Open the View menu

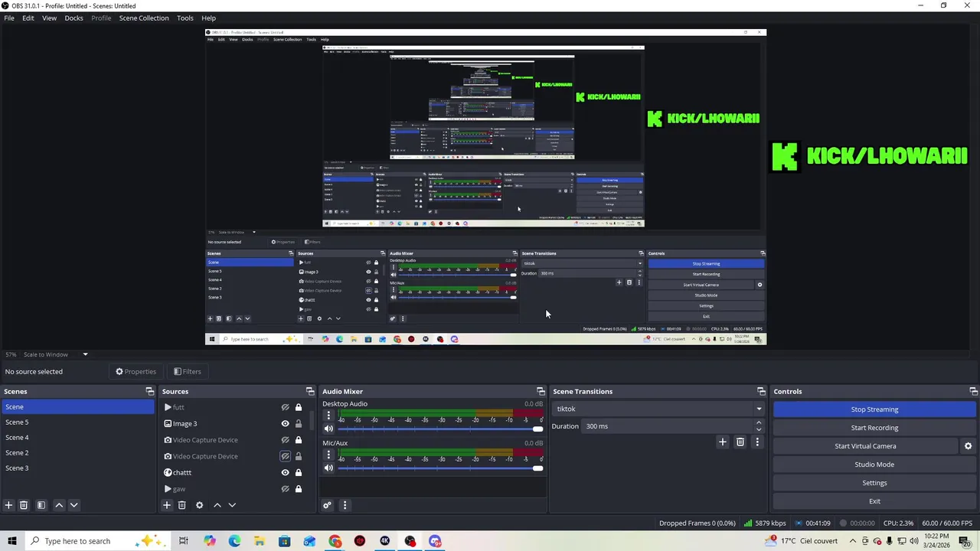point(49,18)
